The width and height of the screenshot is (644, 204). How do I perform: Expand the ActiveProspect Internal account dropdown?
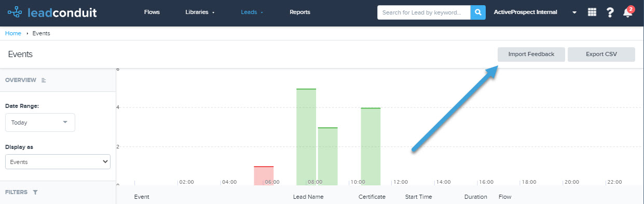(x=574, y=12)
